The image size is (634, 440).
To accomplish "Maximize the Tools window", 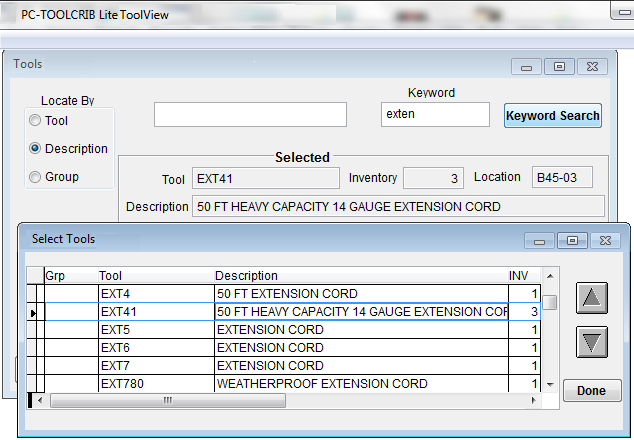I will [559, 67].
